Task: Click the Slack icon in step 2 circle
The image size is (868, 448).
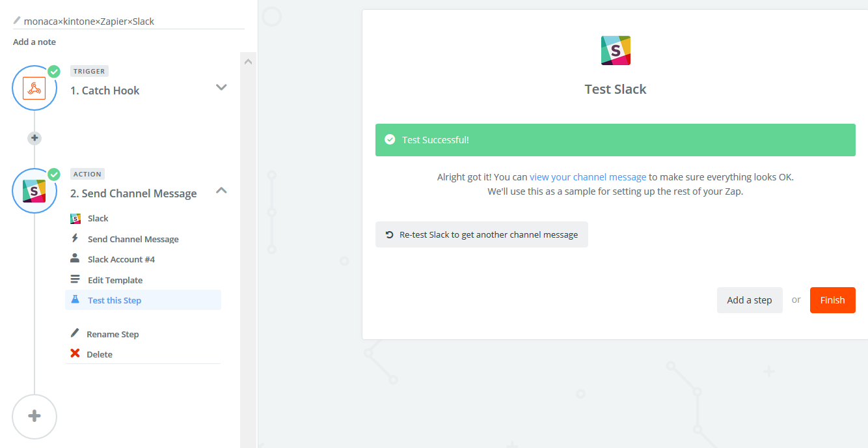Action: point(34,191)
